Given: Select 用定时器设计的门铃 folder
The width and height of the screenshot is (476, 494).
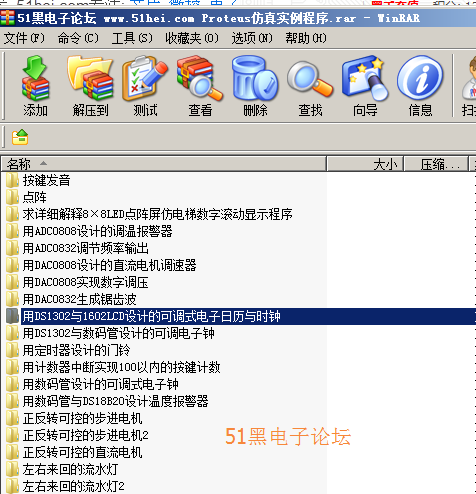Looking at the screenshot, I should click(76, 350).
